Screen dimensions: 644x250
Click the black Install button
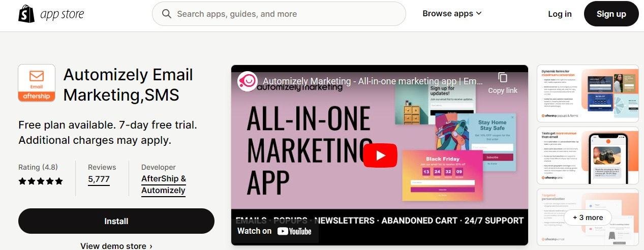point(116,221)
